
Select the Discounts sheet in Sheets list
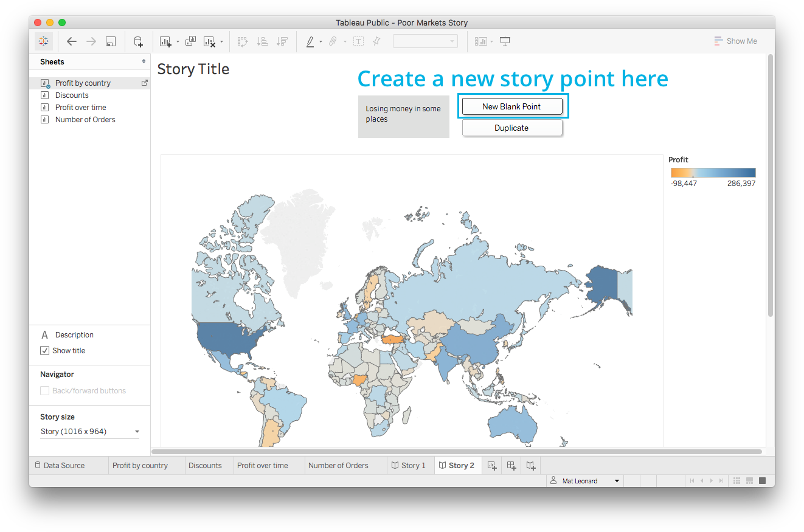(72, 95)
